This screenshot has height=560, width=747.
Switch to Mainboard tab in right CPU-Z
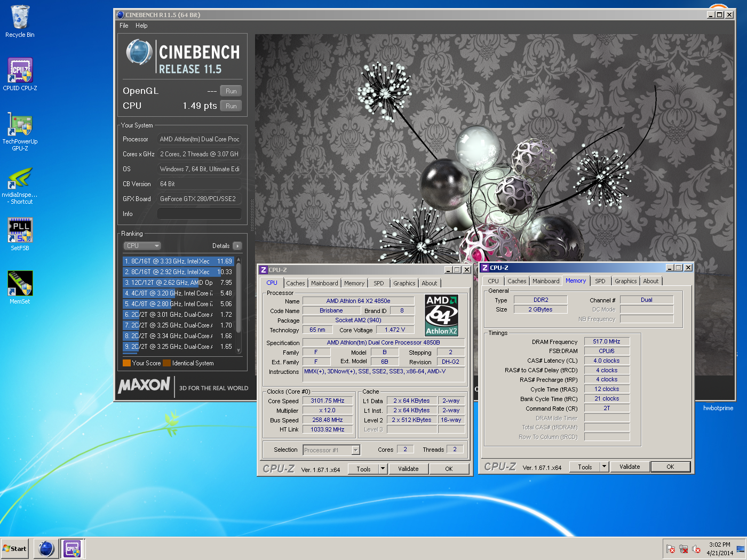(x=546, y=281)
